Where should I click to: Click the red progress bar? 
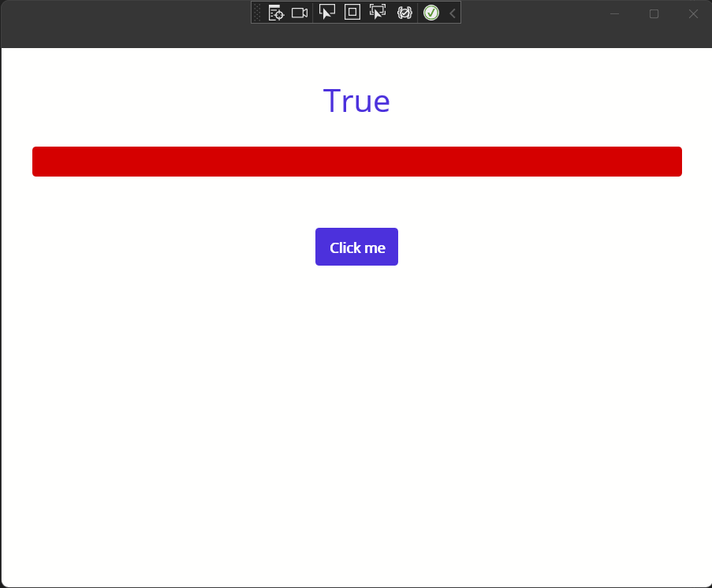point(356,161)
